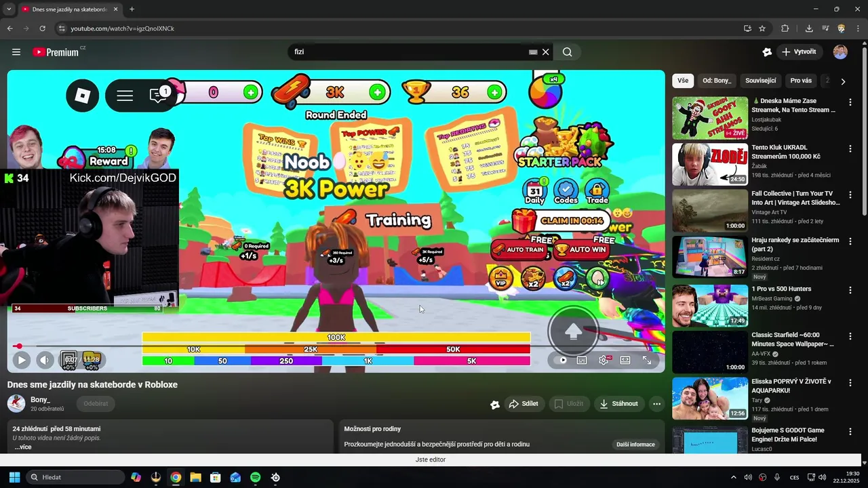This screenshot has width=868, height=488.
Task: Select the Od: Bony_ filter chip
Action: point(717,81)
